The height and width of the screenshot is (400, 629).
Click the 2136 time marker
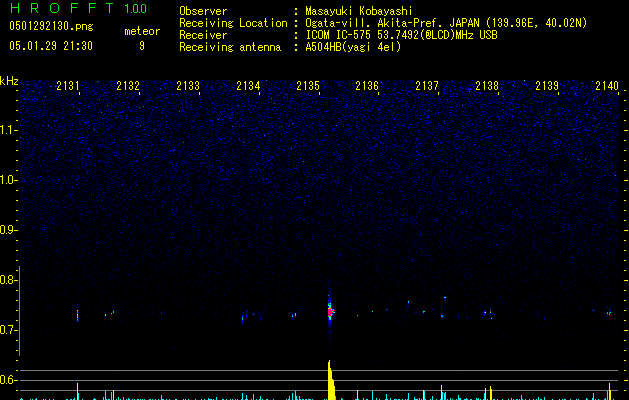[367, 86]
